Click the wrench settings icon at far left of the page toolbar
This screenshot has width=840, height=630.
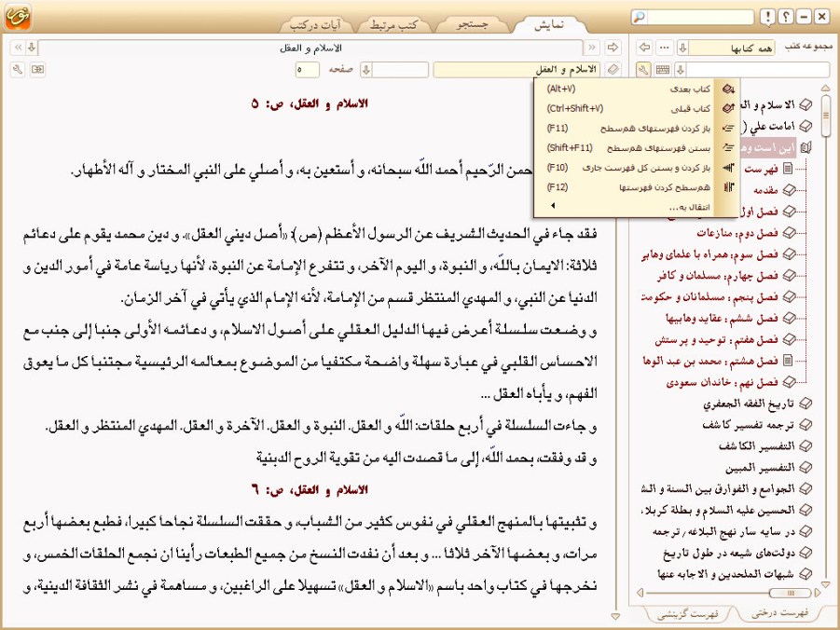click(18, 70)
